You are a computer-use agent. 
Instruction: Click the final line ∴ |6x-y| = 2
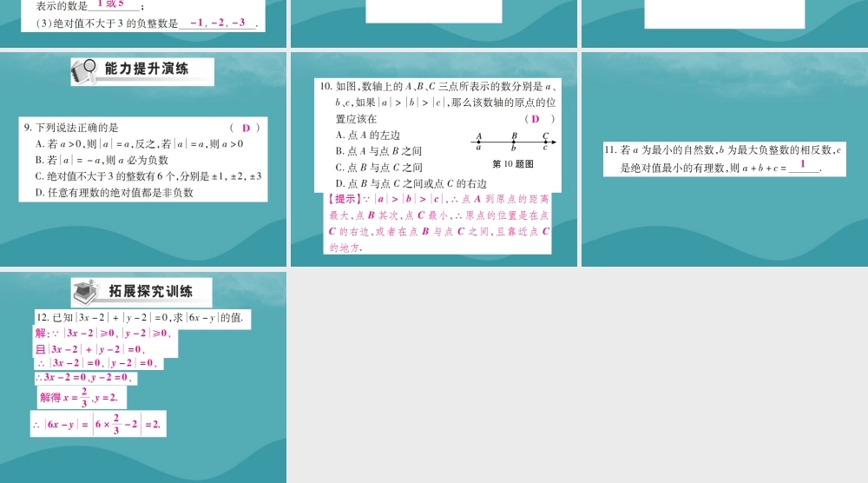97,424
